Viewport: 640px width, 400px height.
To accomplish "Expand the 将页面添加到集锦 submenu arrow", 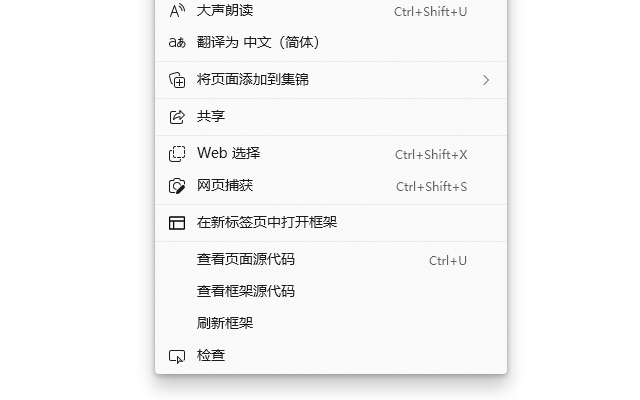I will 486,80.
